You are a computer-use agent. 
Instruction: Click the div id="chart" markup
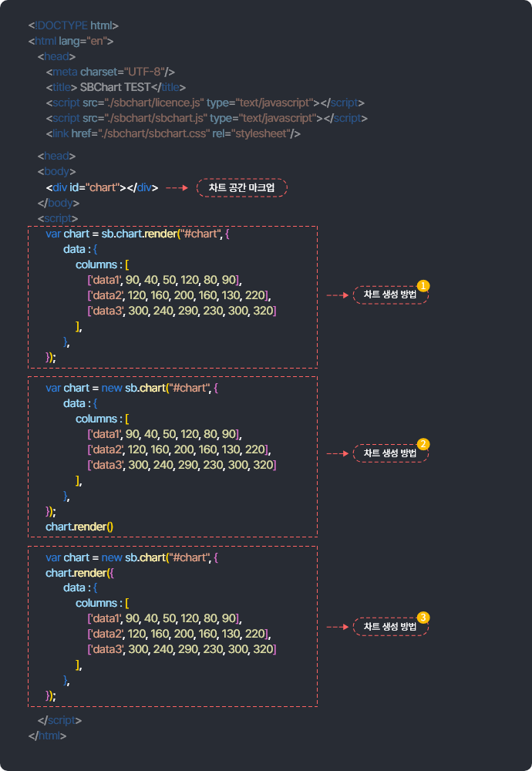(x=102, y=188)
